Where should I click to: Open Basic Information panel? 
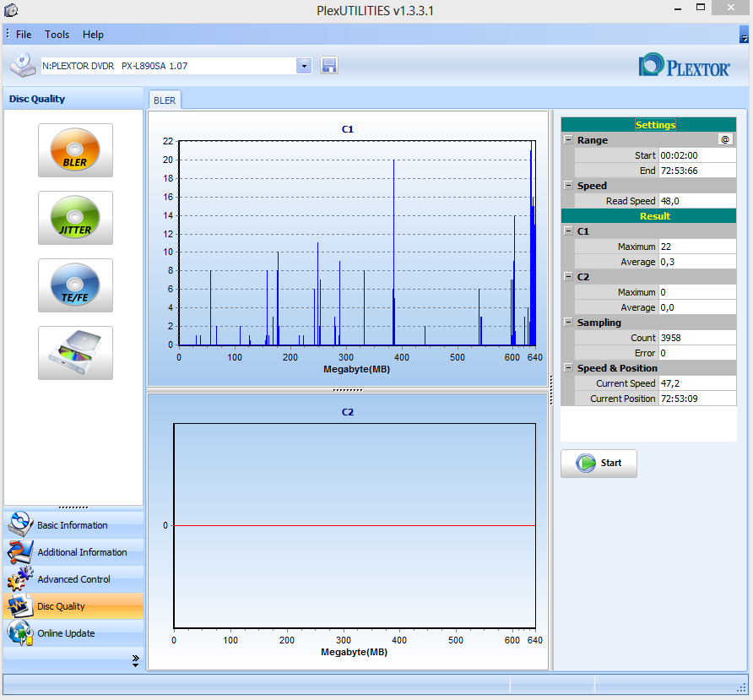click(x=73, y=525)
